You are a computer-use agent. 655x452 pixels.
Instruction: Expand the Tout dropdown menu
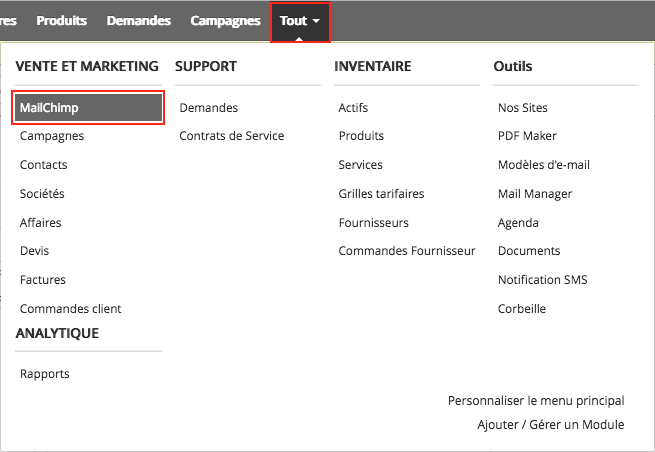click(299, 21)
